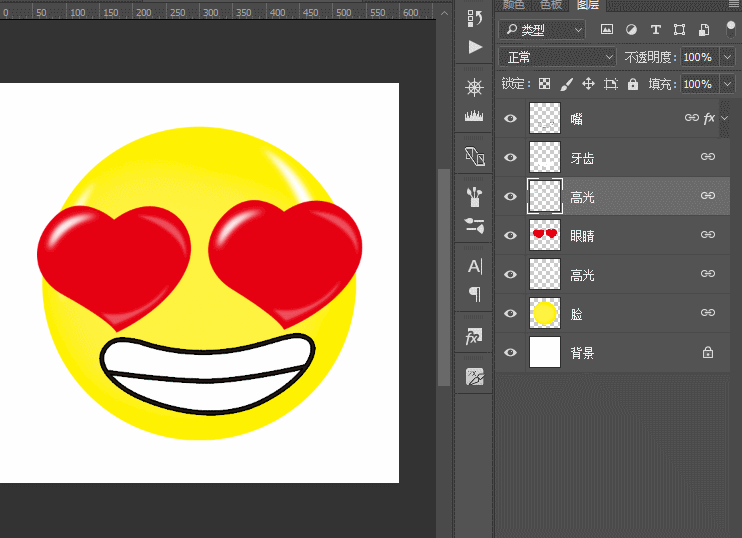Image resolution: width=742 pixels, height=538 pixels.
Task: Open the 类型 filter dropdown
Action: pyautogui.click(x=542, y=30)
